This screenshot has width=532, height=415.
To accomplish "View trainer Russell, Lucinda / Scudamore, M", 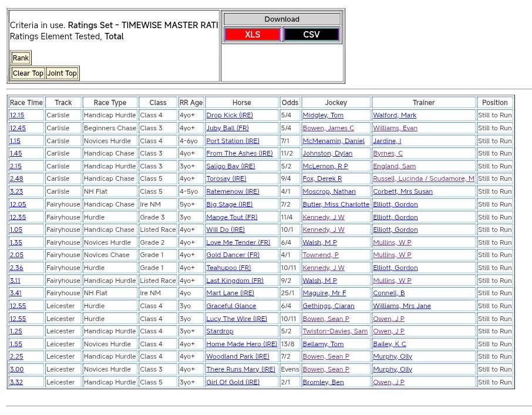I will coord(423,179).
